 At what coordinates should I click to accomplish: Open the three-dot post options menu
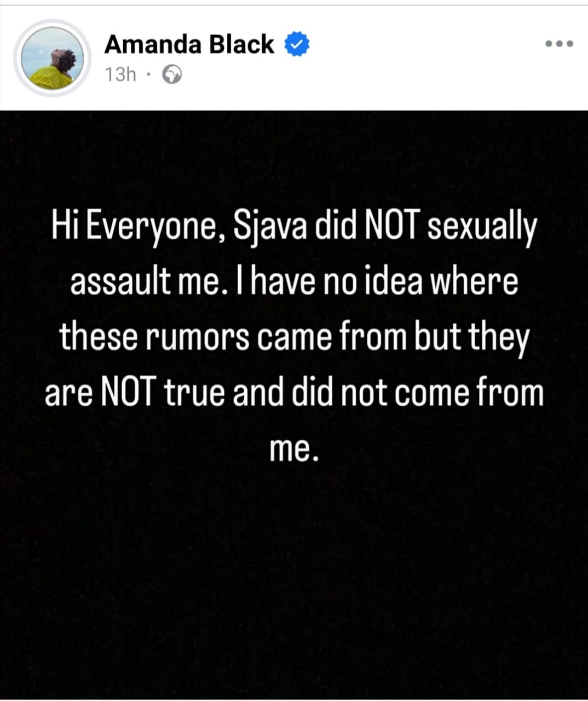click(560, 44)
